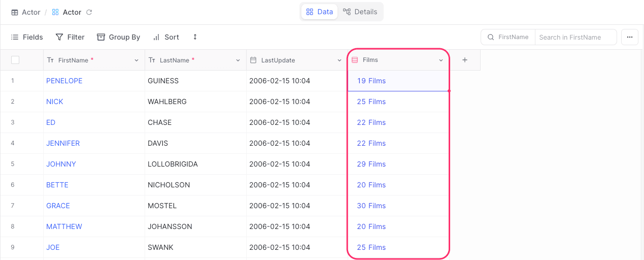Viewport: 644px width, 260px height.
Task: Open the three-dots more options menu
Action: (629, 37)
